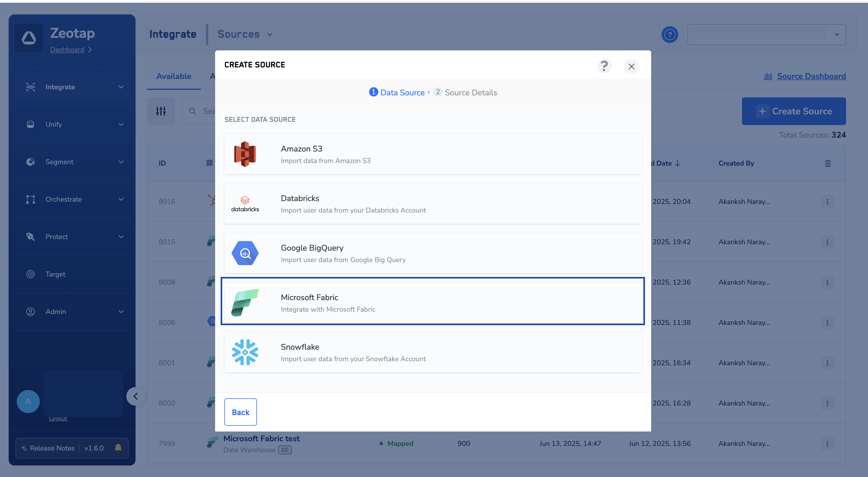
Task: Click the Amazon S3 logo icon
Action: (245, 154)
